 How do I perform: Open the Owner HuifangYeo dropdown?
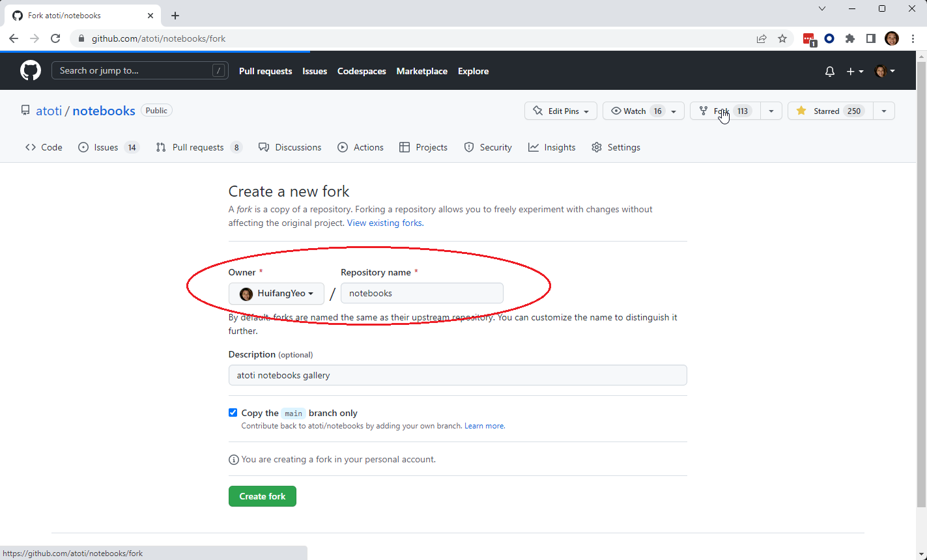276,294
